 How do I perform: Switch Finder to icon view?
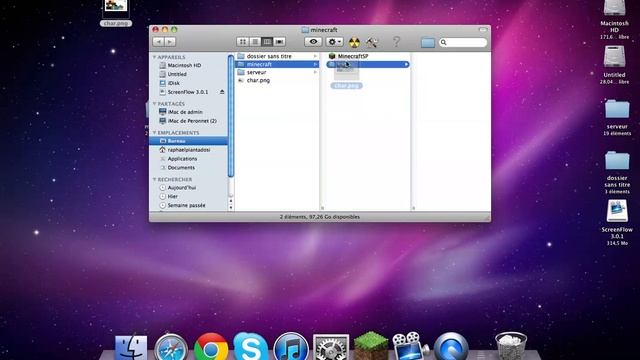point(243,42)
